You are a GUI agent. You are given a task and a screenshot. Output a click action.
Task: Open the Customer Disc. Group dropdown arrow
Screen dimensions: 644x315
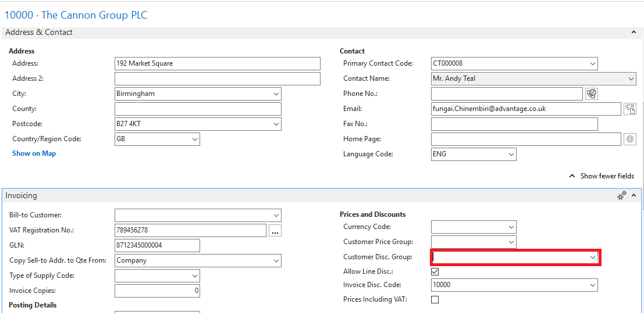pyautogui.click(x=593, y=257)
